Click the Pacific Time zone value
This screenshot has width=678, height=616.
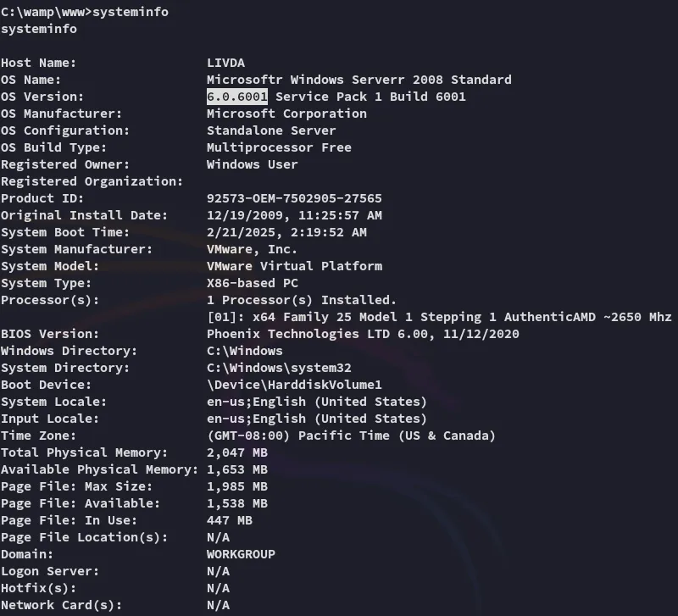(x=351, y=436)
